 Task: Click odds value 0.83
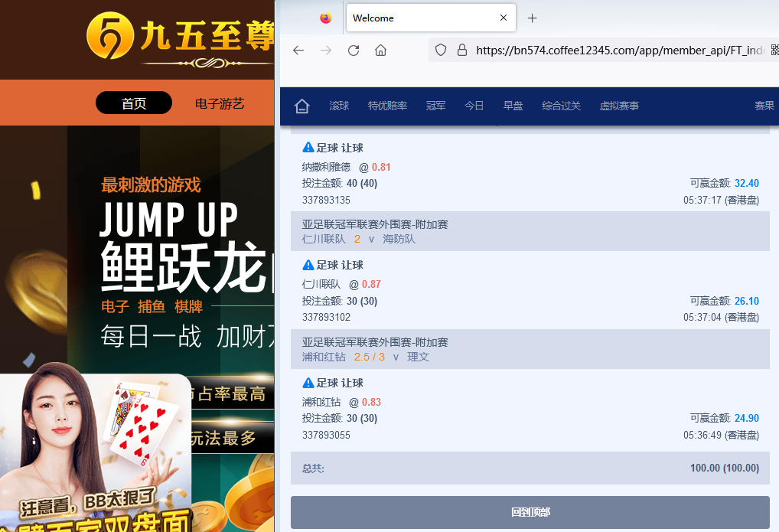[x=371, y=402]
